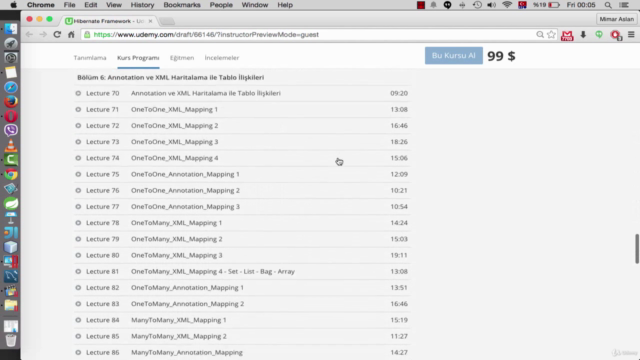Open lecture OneToOne_Annotation_Mapping 3
Image resolution: width=640 pixels, height=360 pixels.
[x=185, y=207]
